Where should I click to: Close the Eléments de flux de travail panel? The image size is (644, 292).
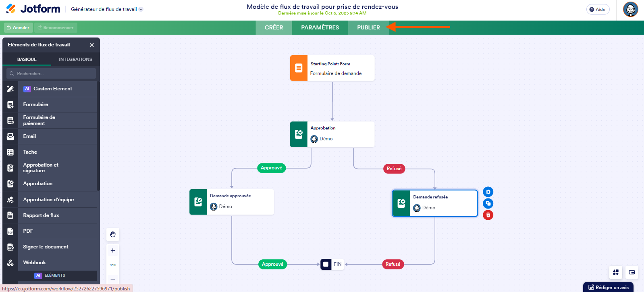point(91,45)
